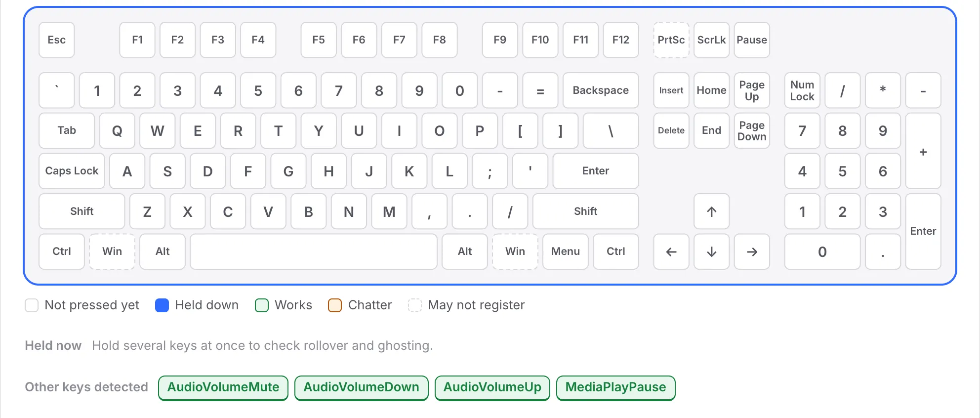Select the F1 function key
This screenshot has width=980, height=418.
137,40
